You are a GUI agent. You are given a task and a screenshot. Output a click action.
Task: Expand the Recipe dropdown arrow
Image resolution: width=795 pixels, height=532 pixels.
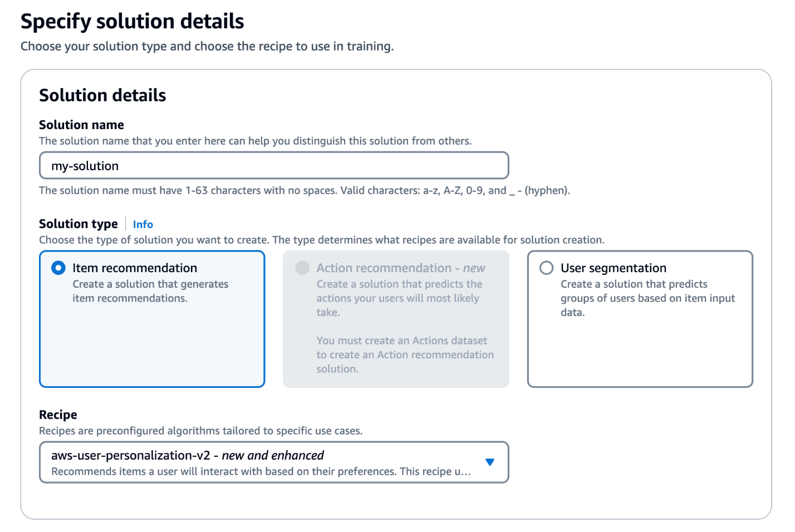pyautogui.click(x=490, y=462)
